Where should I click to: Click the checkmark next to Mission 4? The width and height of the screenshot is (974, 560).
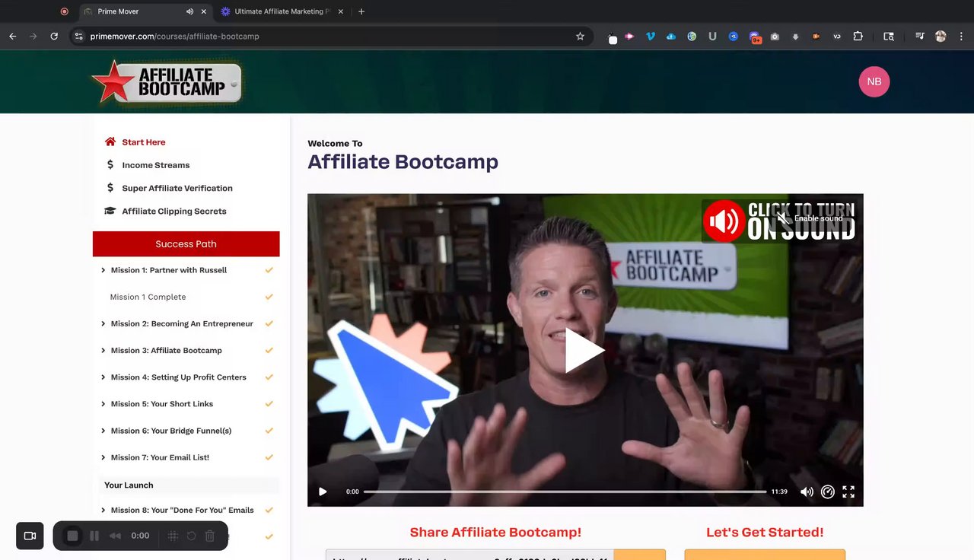[x=269, y=377]
